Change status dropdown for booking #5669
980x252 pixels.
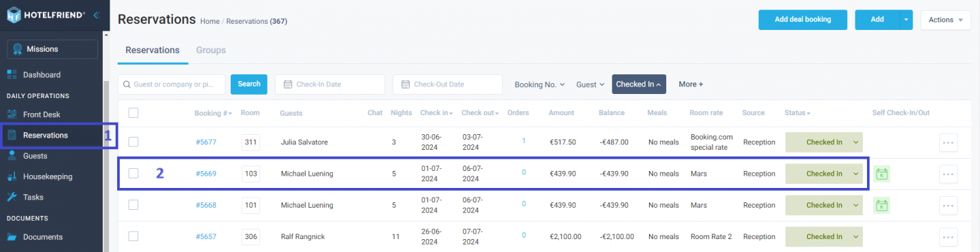(824, 174)
